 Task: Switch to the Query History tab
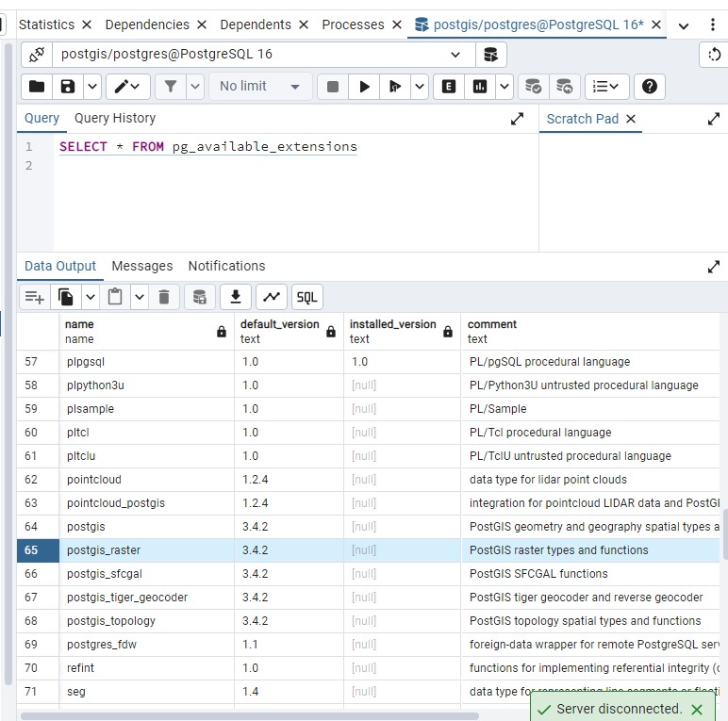(x=115, y=118)
